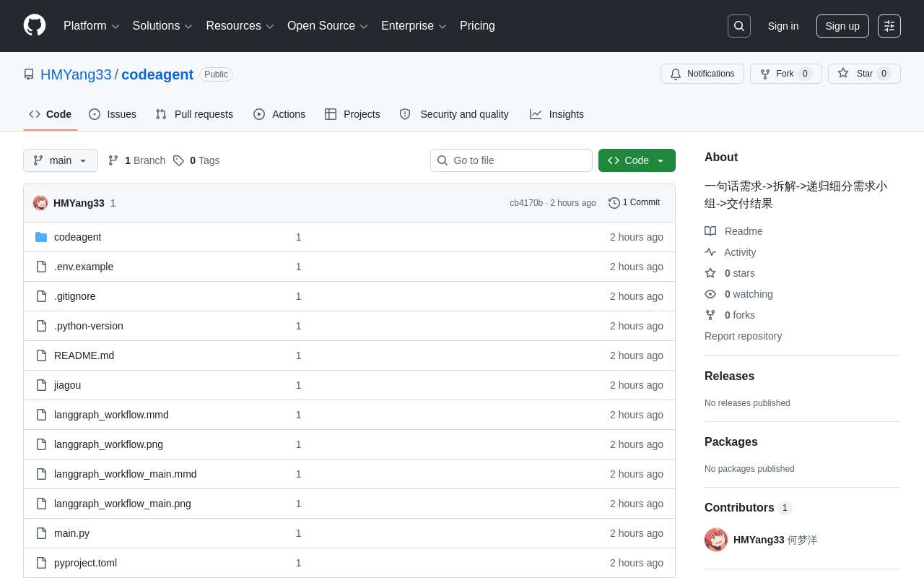Click the folder icon beside codeagent
Image resolution: width=924 pixels, height=578 pixels.
(x=41, y=237)
